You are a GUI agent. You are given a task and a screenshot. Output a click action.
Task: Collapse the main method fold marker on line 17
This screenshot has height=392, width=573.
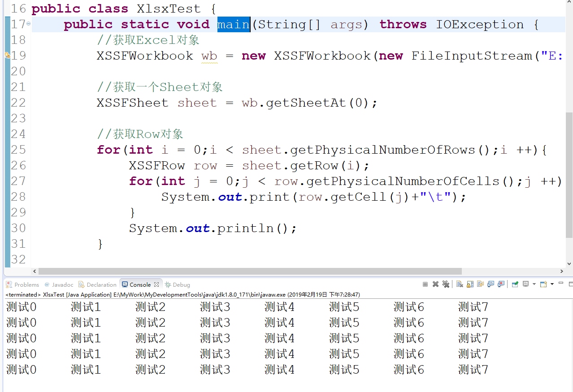tap(29, 24)
